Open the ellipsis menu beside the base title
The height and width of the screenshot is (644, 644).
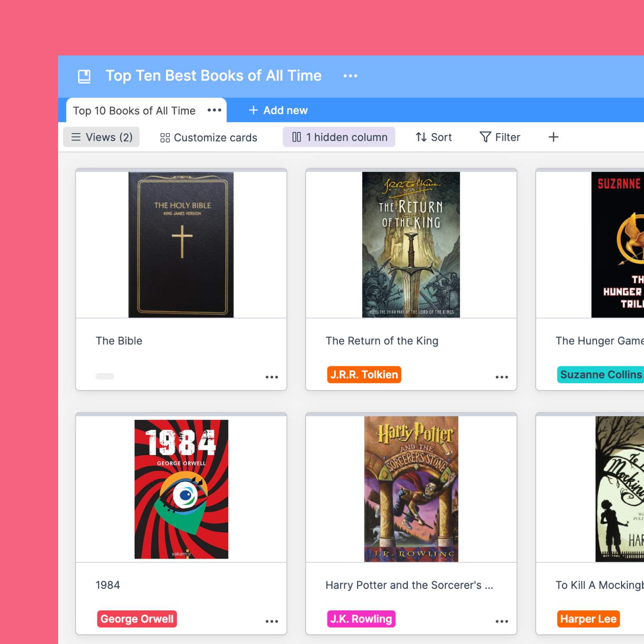[350, 76]
